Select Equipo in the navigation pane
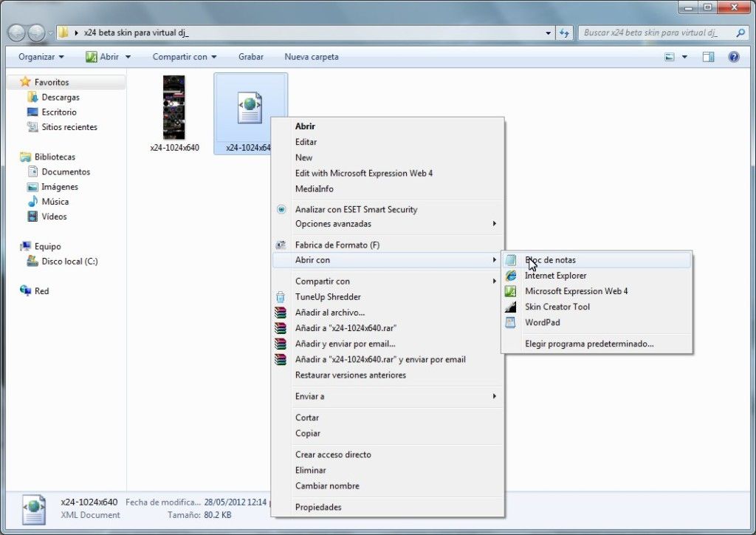 (x=47, y=247)
